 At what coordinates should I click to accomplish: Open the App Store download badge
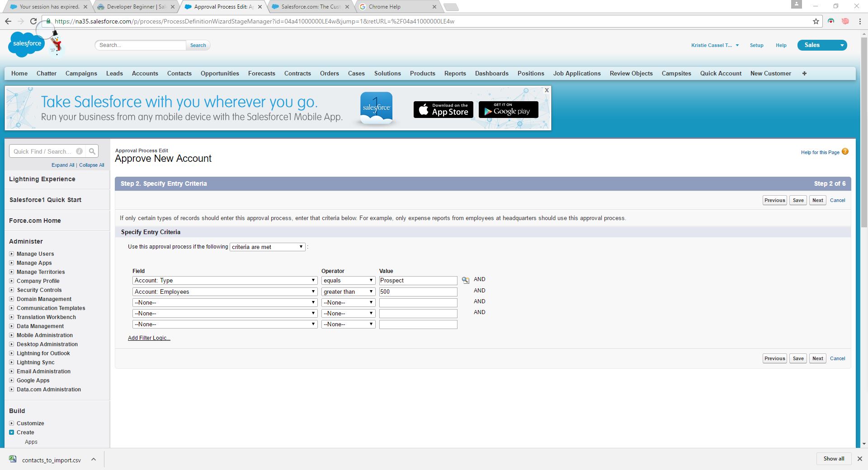(443, 109)
